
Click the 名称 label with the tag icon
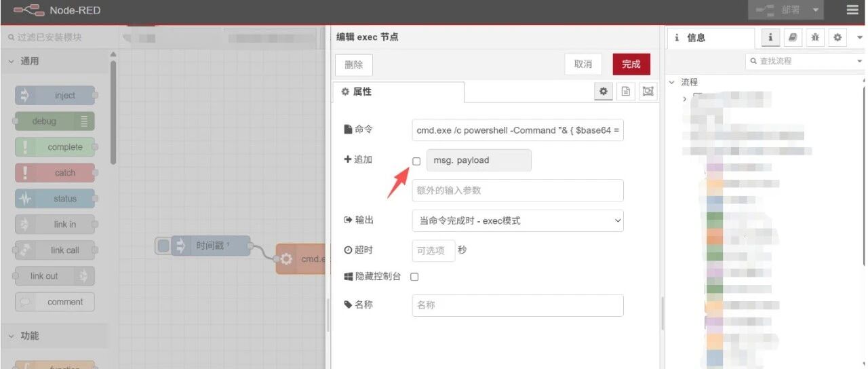(359, 305)
